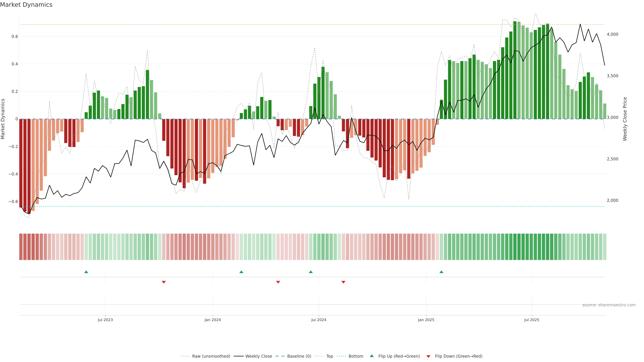Click the flip-up triangle before January 2025
This screenshot has height=362, width=644.
coord(441,272)
